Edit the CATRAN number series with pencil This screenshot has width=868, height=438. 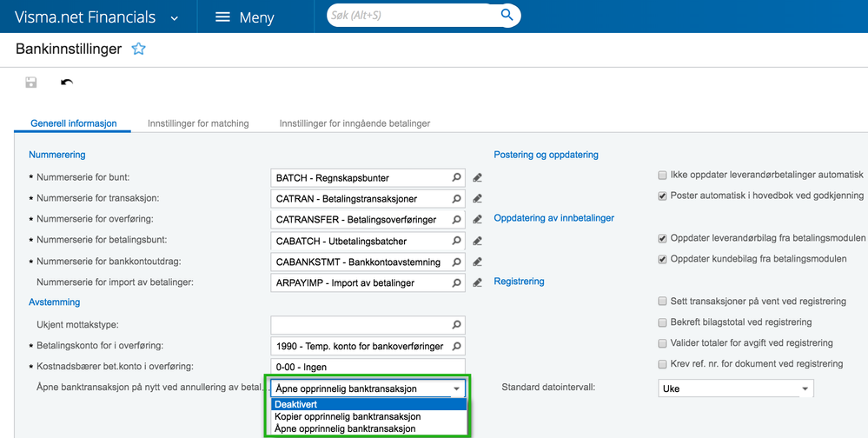[x=477, y=198]
